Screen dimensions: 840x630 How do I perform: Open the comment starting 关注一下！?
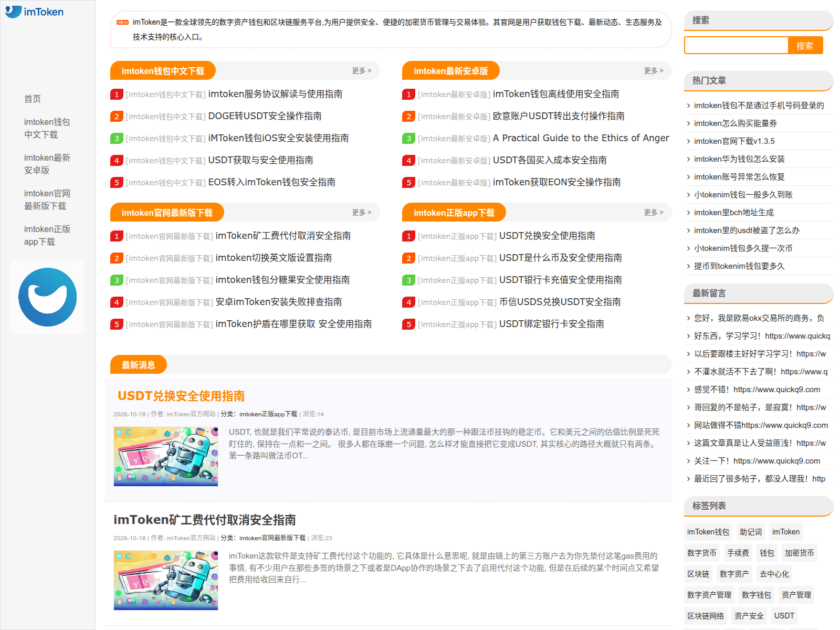pos(757,461)
